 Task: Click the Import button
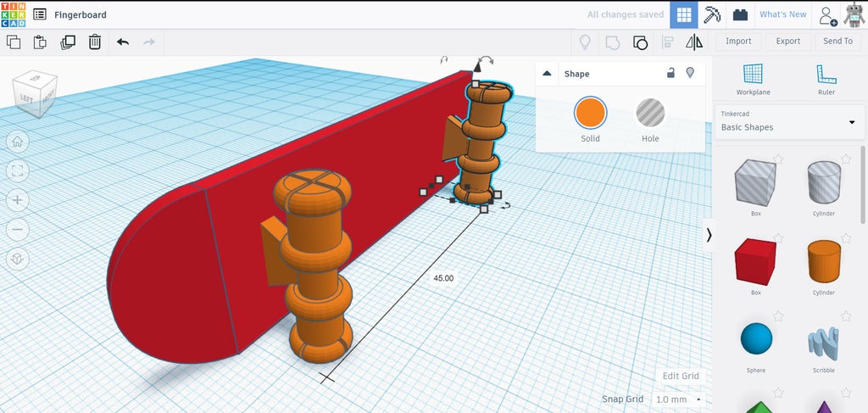click(x=738, y=41)
